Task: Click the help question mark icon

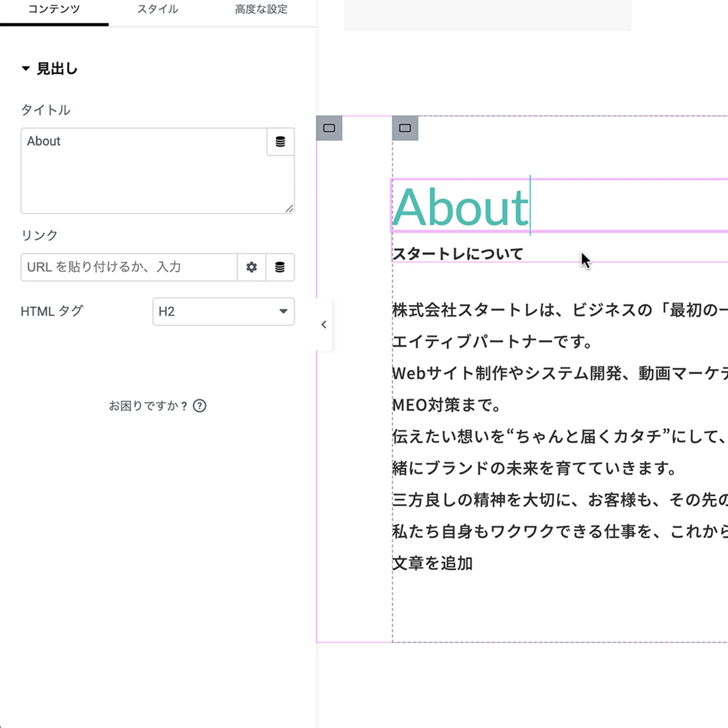Action: 200,406
